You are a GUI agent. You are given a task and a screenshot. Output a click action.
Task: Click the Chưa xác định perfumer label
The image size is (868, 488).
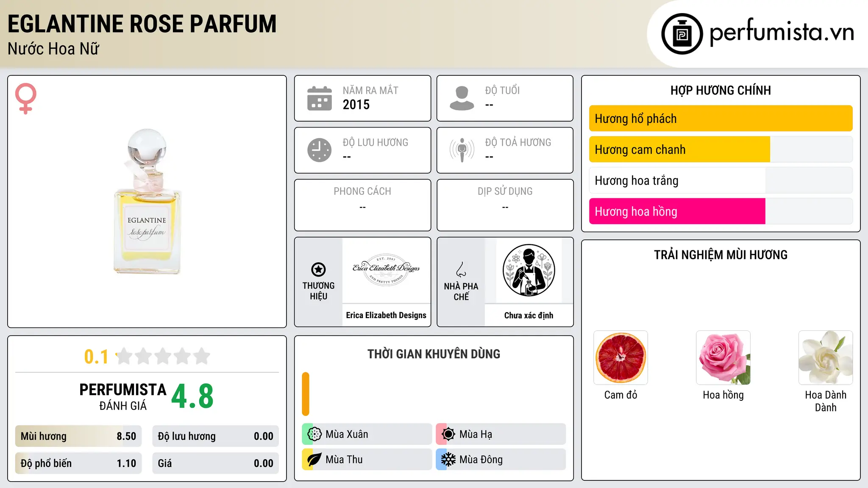[x=529, y=315]
